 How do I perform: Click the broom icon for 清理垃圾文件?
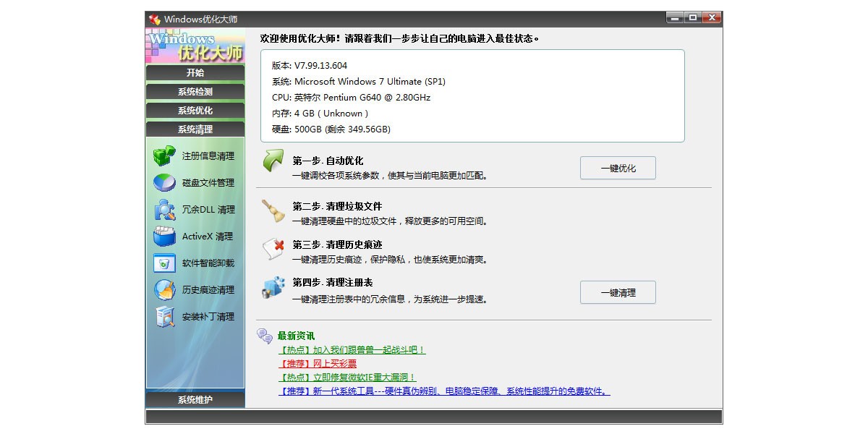pyautogui.click(x=273, y=210)
